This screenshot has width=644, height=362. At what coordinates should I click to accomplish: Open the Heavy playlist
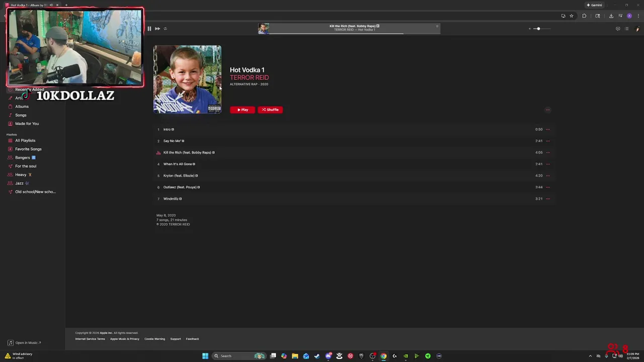pyautogui.click(x=21, y=175)
